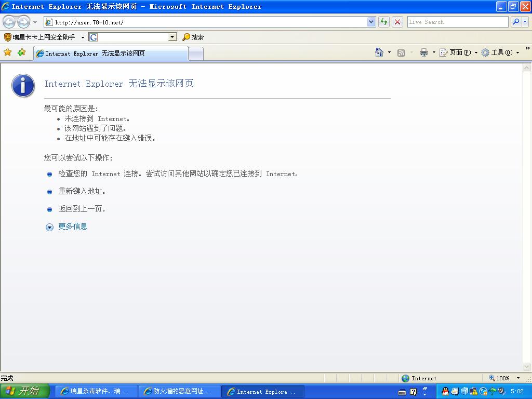Viewport: 532px width, 399px height.
Task: Click the network warning tray icon
Action: coord(473,392)
